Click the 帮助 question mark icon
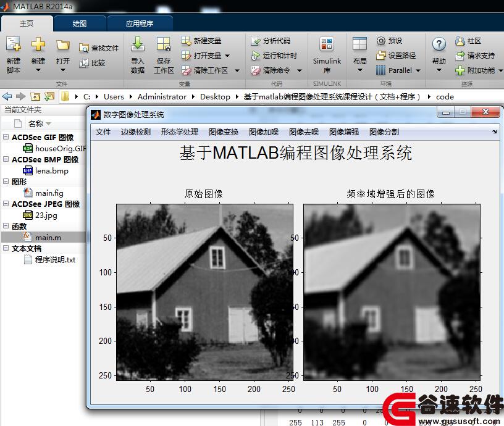 pos(439,44)
